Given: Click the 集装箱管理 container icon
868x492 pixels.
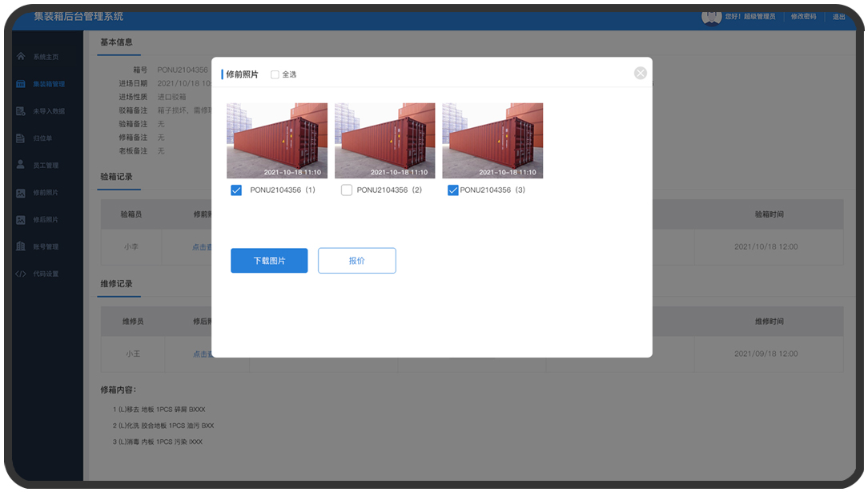Looking at the screenshot, I should (x=21, y=84).
